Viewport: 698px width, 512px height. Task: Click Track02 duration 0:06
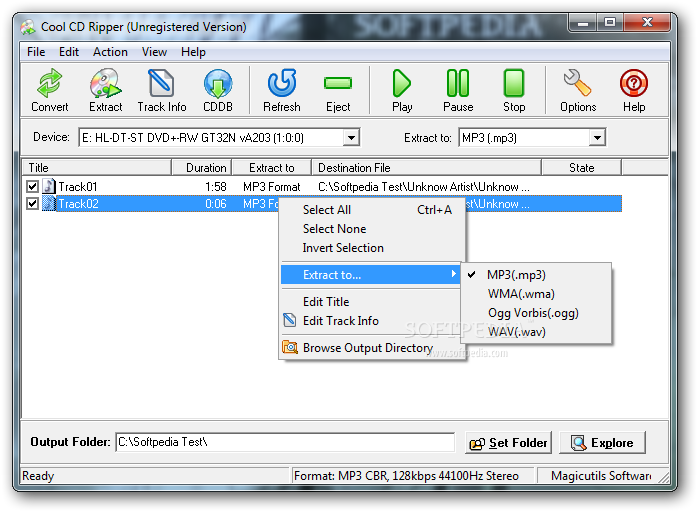tap(215, 204)
